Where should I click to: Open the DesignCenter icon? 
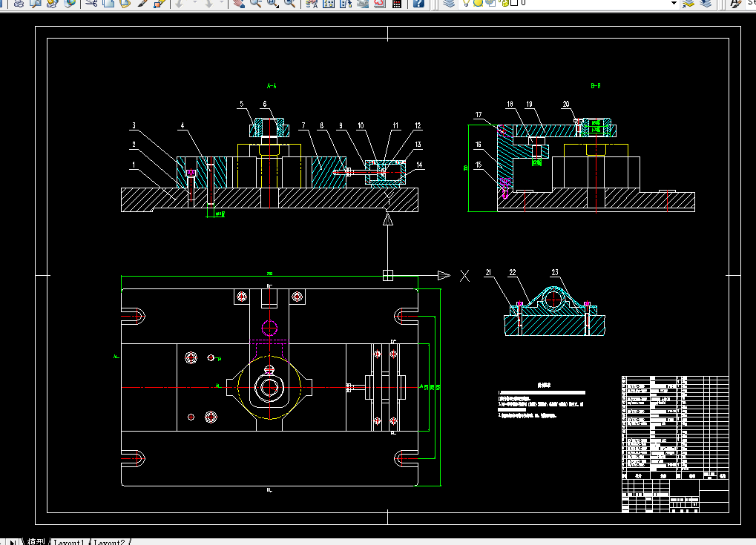329,3
